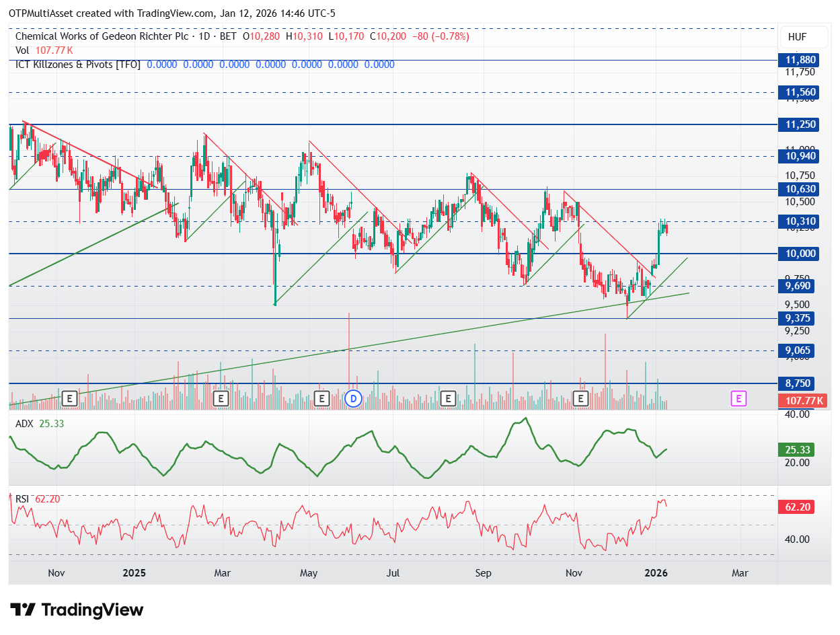This screenshot has height=635, width=840.
Task: Select the RSI indicator legend
Action: (x=22, y=499)
